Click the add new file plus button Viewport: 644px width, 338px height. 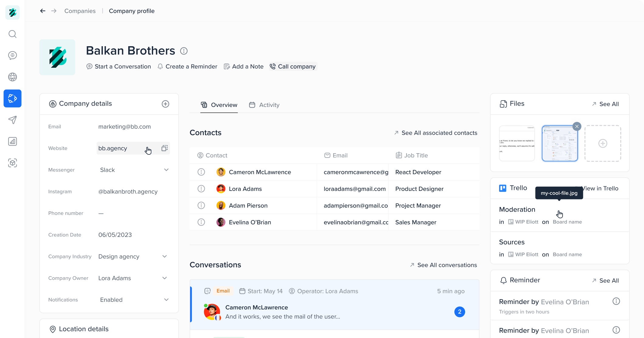(x=603, y=143)
